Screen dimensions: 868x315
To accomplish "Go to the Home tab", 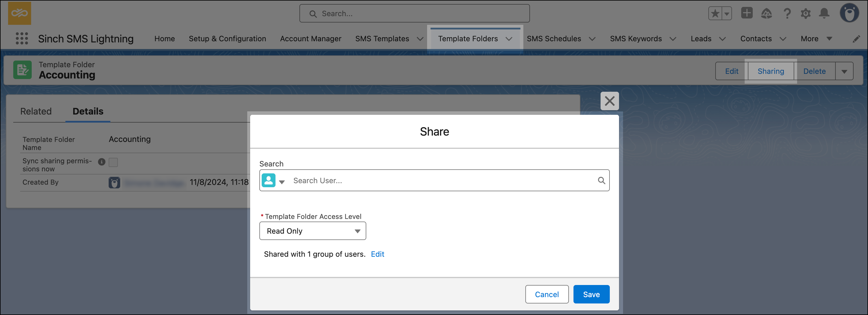I will [165, 39].
